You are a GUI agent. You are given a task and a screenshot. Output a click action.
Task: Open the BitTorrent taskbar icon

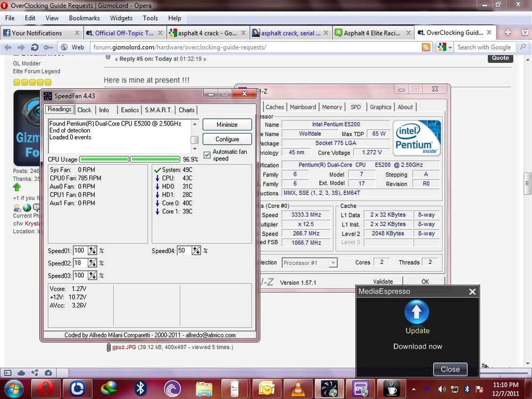172,389
